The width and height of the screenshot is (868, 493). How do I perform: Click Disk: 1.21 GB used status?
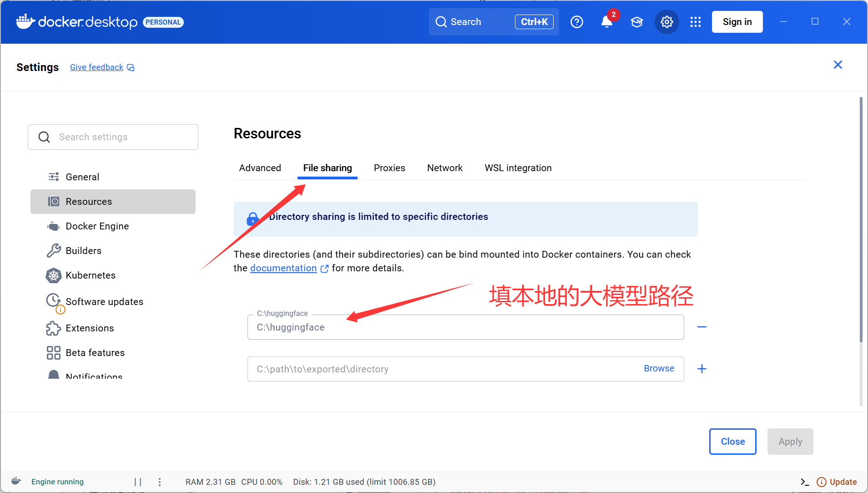[364, 482]
